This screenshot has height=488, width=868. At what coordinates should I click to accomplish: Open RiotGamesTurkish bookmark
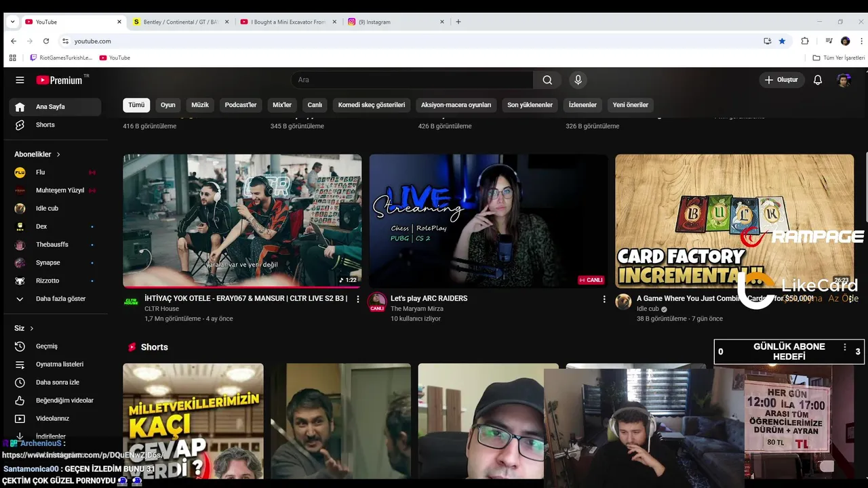(x=61, y=58)
